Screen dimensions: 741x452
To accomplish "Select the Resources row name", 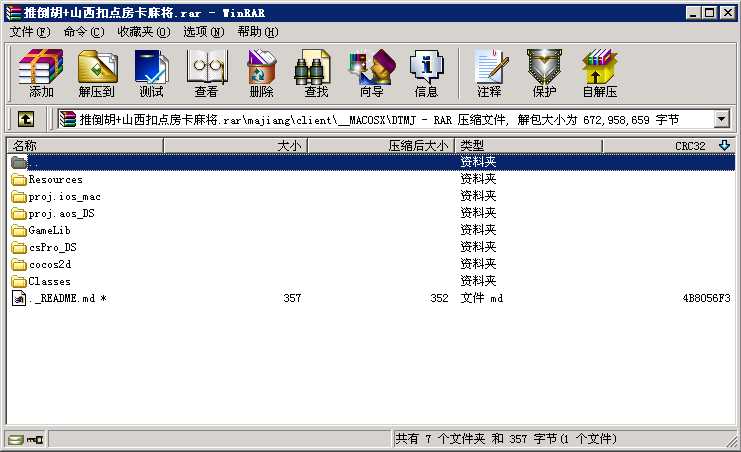I will coord(55,180).
